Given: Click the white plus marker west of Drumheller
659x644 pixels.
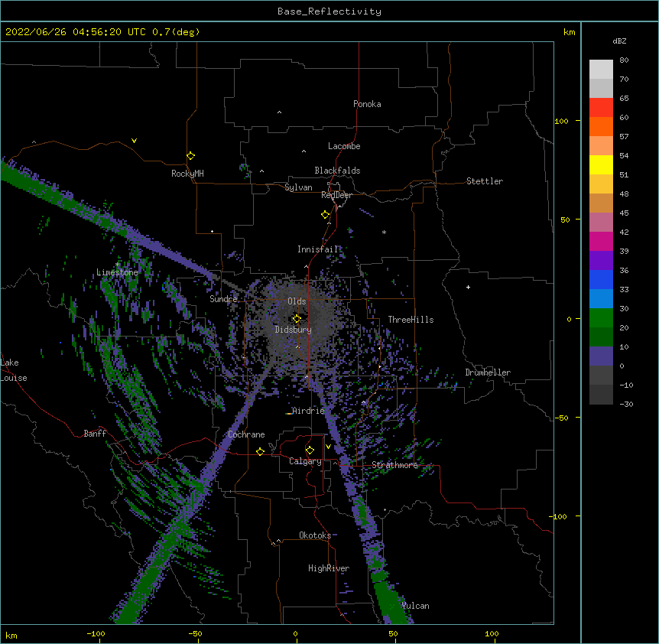Looking at the screenshot, I should coord(468,287).
